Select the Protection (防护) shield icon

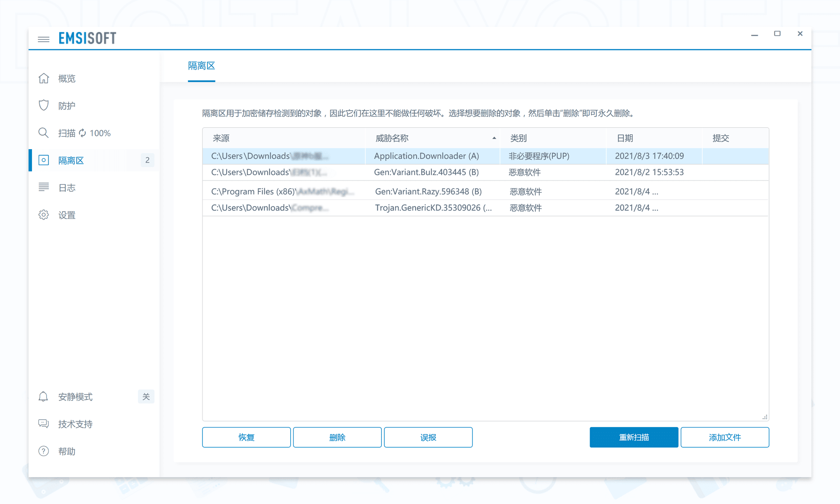[x=44, y=105]
